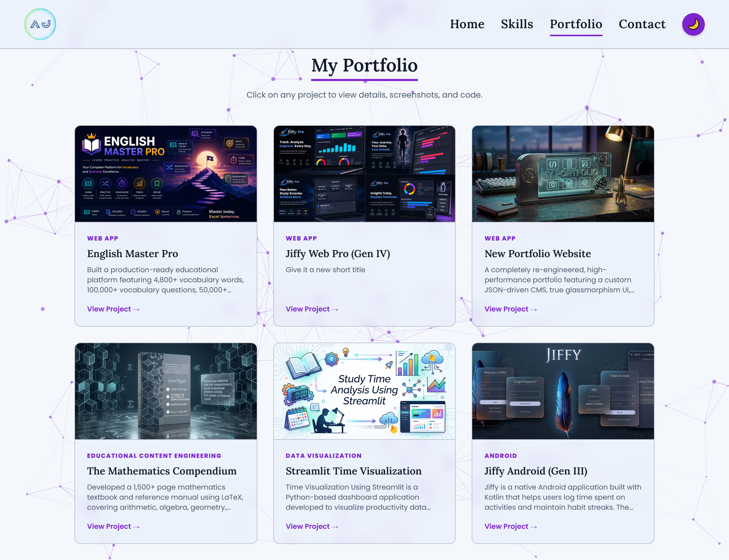Click View Project under English Master Pro

tap(113, 309)
